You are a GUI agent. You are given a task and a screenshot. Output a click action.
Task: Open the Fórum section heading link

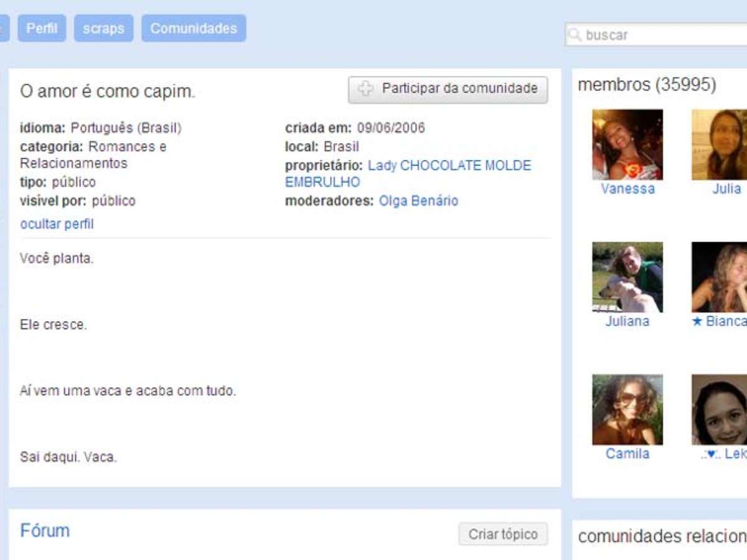click(x=45, y=531)
